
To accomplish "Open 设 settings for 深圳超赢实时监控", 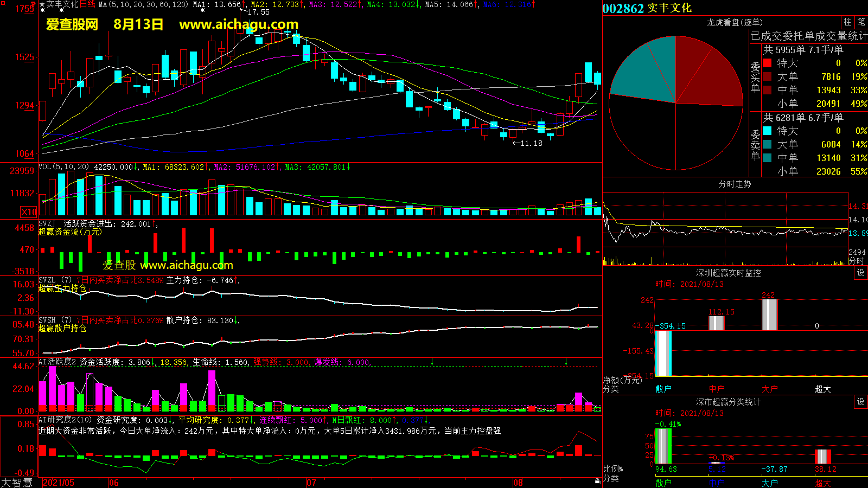I will (x=861, y=273).
